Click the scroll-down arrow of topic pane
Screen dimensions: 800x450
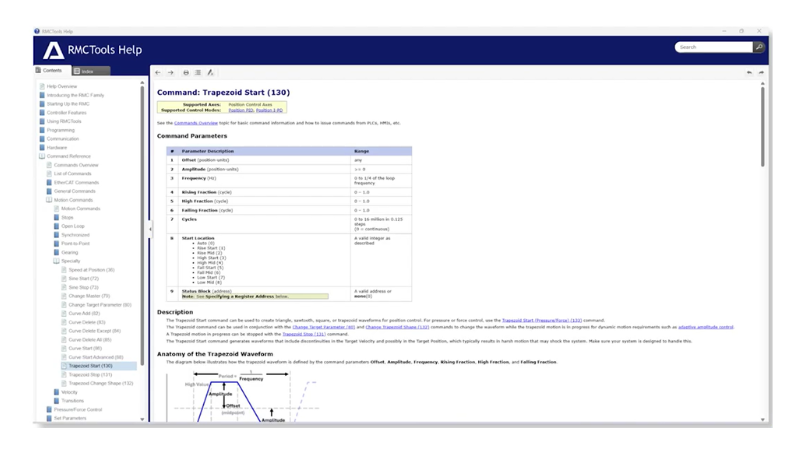(x=763, y=419)
